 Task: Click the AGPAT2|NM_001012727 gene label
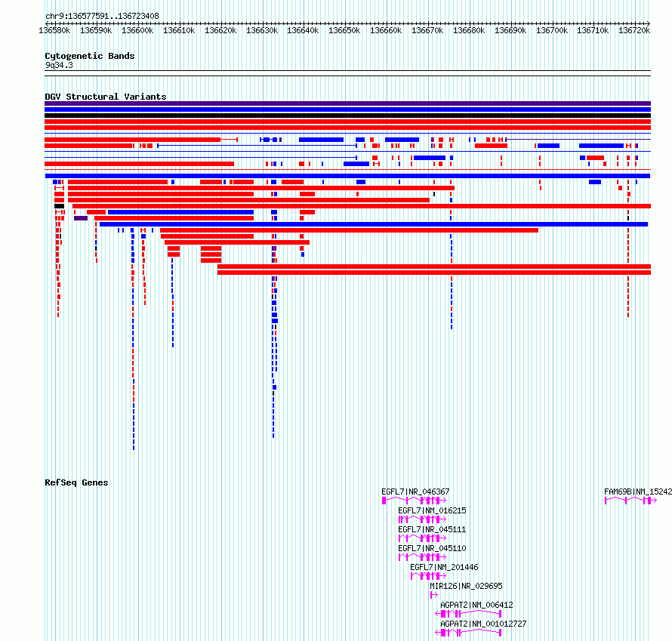pos(483,624)
